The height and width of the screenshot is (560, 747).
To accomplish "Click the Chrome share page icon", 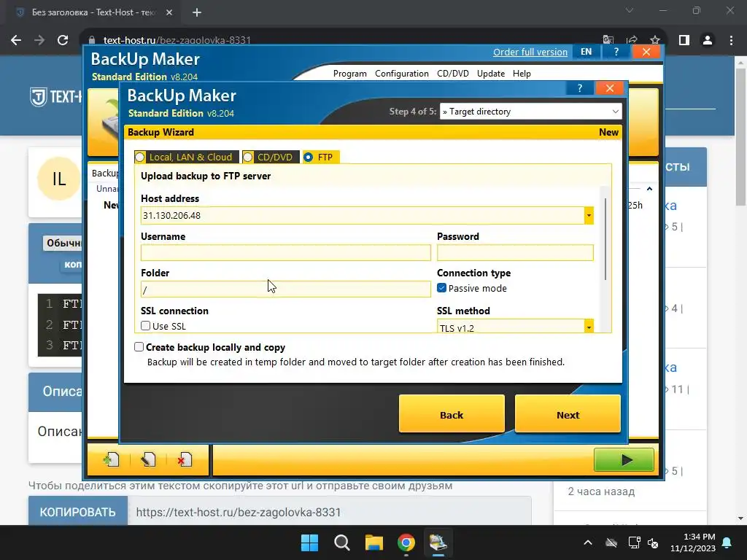I will click(x=632, y=40).
